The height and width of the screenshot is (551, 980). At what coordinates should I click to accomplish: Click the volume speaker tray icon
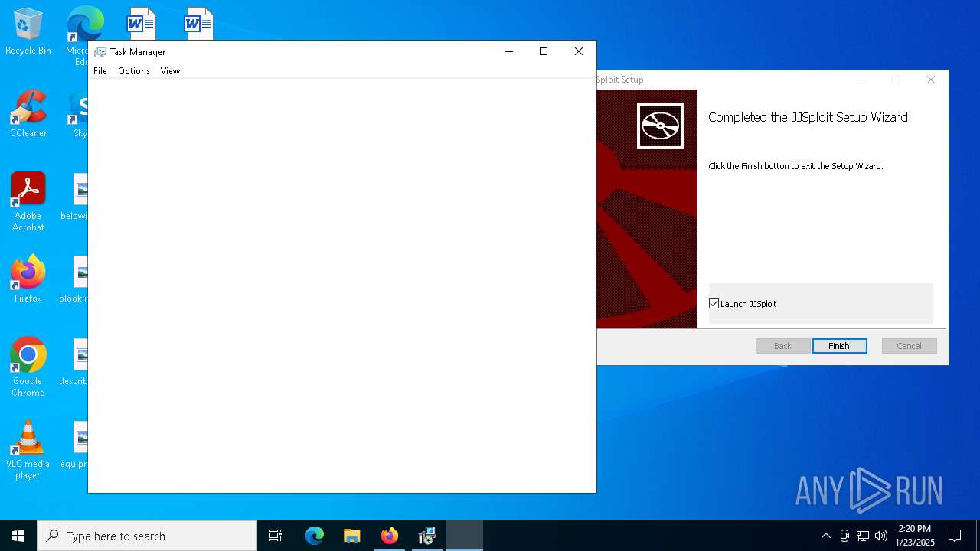(881, 536)
